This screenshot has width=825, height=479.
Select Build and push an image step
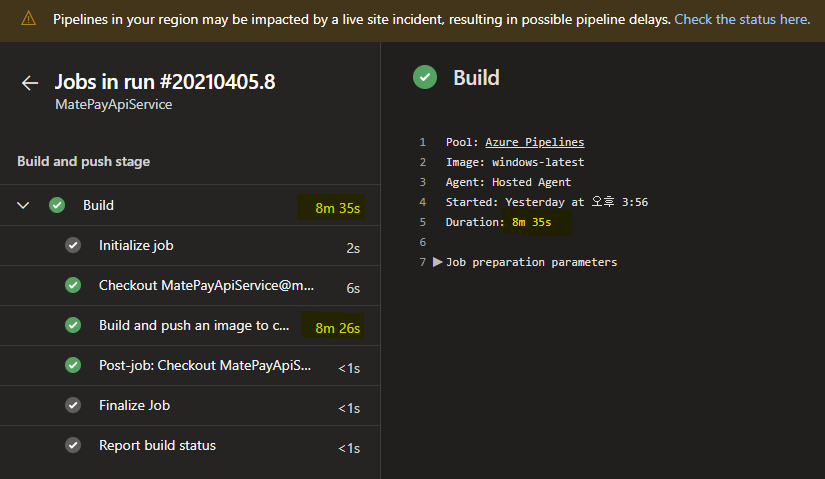pos(194,325)
